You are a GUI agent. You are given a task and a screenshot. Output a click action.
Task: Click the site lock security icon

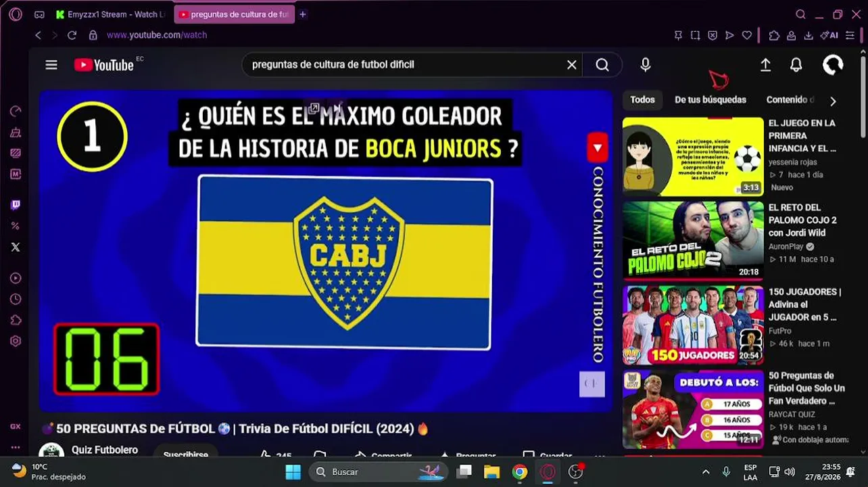click(93, 35)
